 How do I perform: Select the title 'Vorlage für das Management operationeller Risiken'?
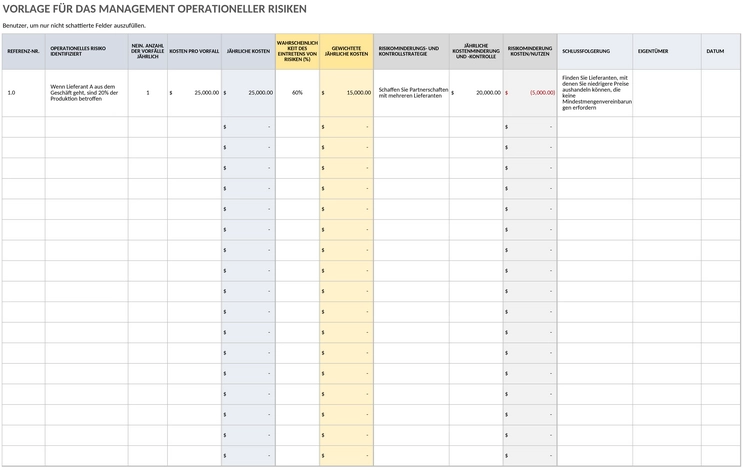click(x=154, y=9)
